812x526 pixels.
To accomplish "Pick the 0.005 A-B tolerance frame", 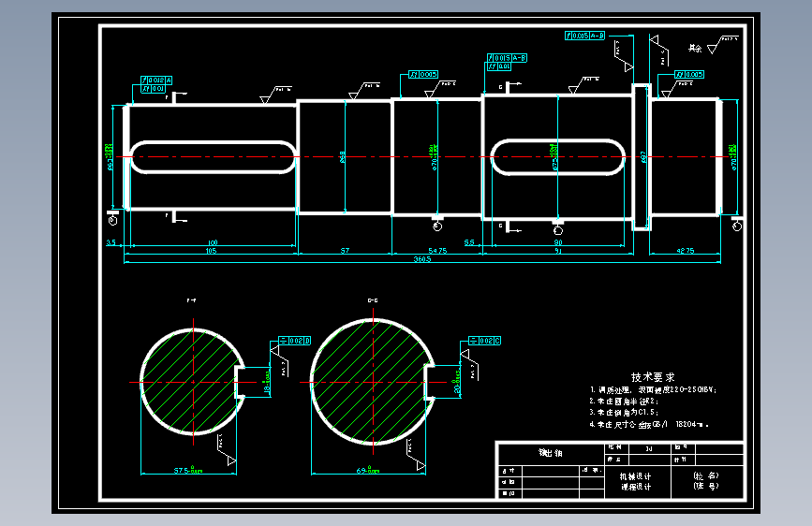I will click(584, 36).
